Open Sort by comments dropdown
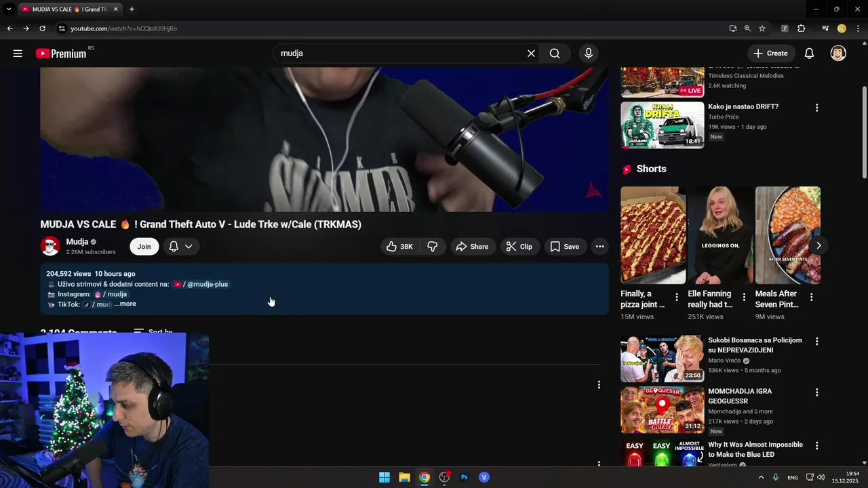This screenshot has height=488, width=868. click(154, 332)
